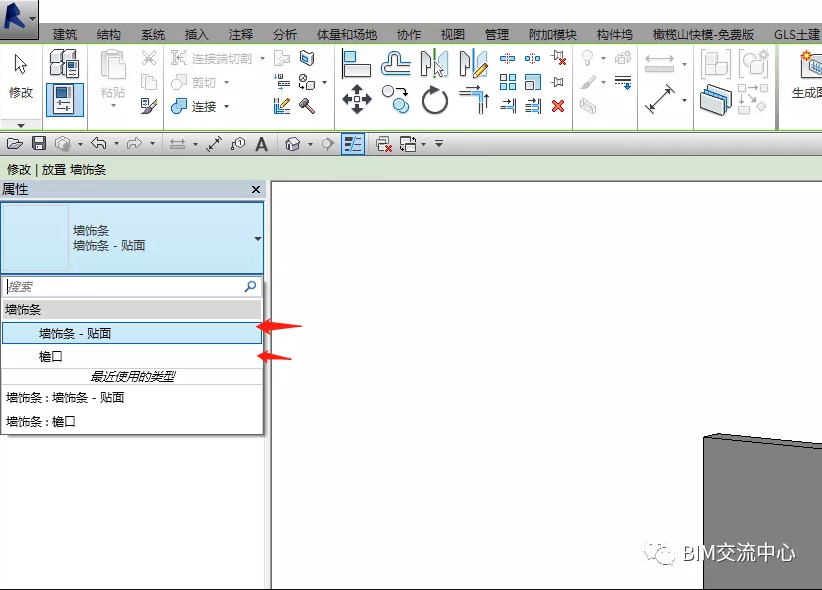Image resolution: width=822 pixels, height=590 pixels.
Task: Select the Split Element tool
Action: pyautogui.click(x=507, y=58)
